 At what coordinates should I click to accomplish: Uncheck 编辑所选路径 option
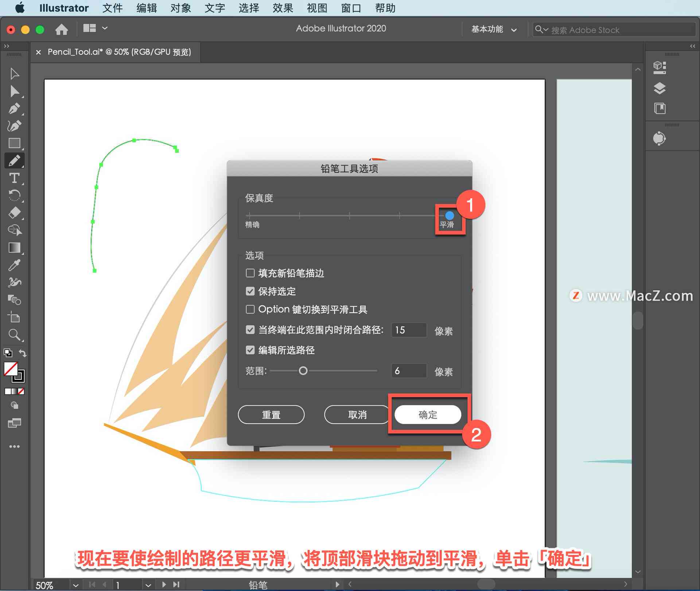tap(250, 350)
